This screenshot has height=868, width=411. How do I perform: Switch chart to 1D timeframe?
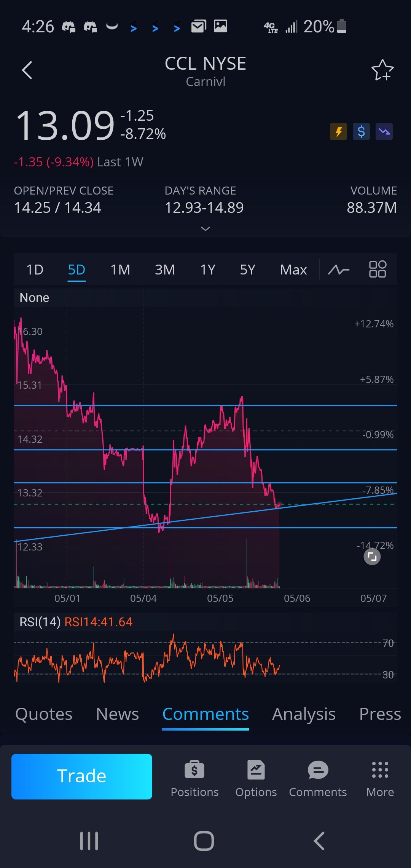point(35,270)
